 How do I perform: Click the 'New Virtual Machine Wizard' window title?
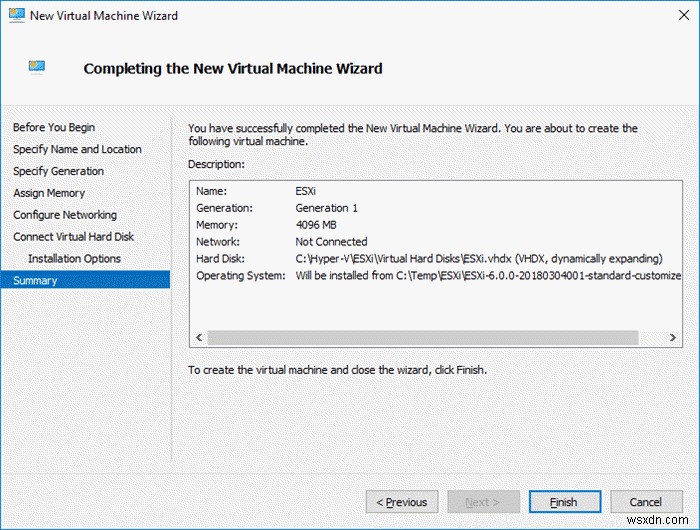coord(104,16)
